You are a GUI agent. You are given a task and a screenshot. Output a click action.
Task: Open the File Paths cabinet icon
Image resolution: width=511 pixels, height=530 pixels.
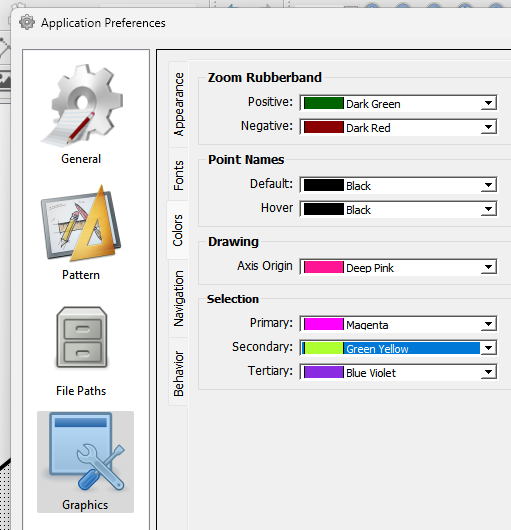(x=82, y=337)
